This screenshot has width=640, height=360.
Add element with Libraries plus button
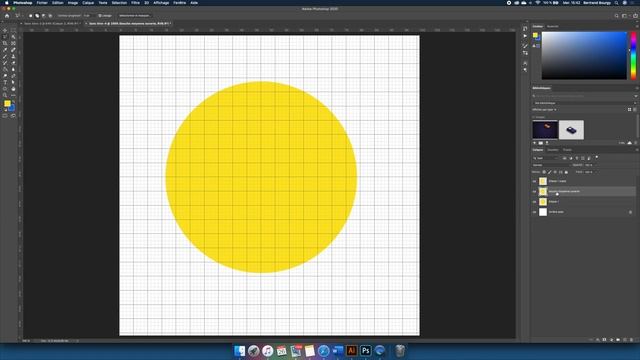point(534,143)
